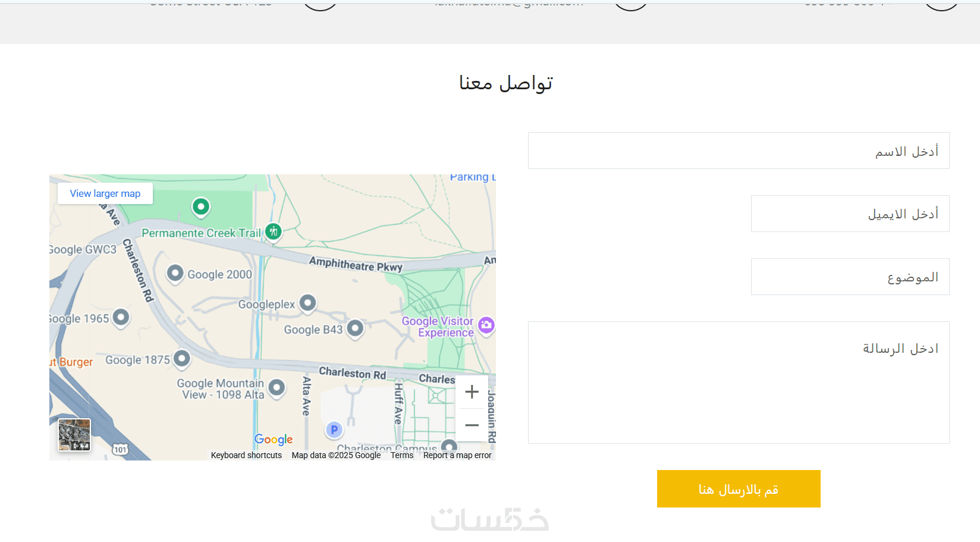Select the Google 2000 map pin
Image resolution: width=980 pixels, height=542 pixels.
coord(175,274)
